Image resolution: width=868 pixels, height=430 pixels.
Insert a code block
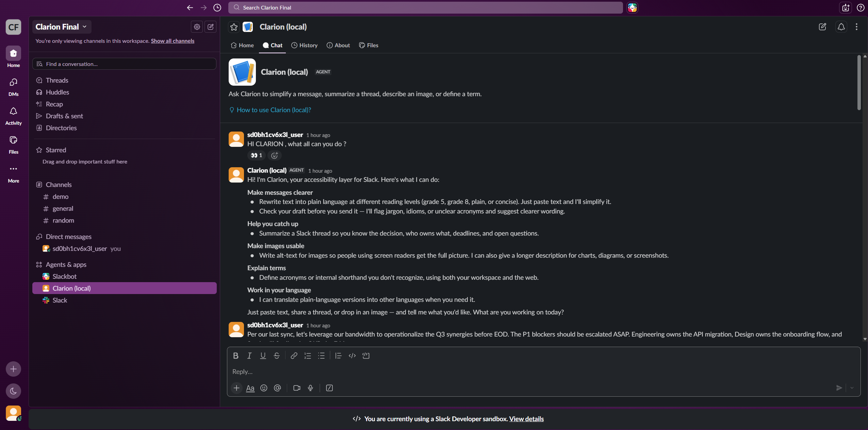tap(366, 356)
